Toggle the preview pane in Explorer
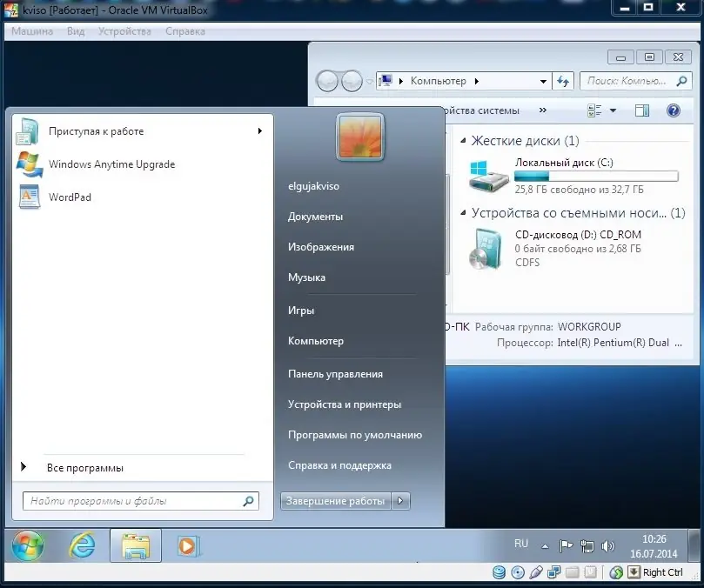This screenshot has width=704, height=588. 642,110
